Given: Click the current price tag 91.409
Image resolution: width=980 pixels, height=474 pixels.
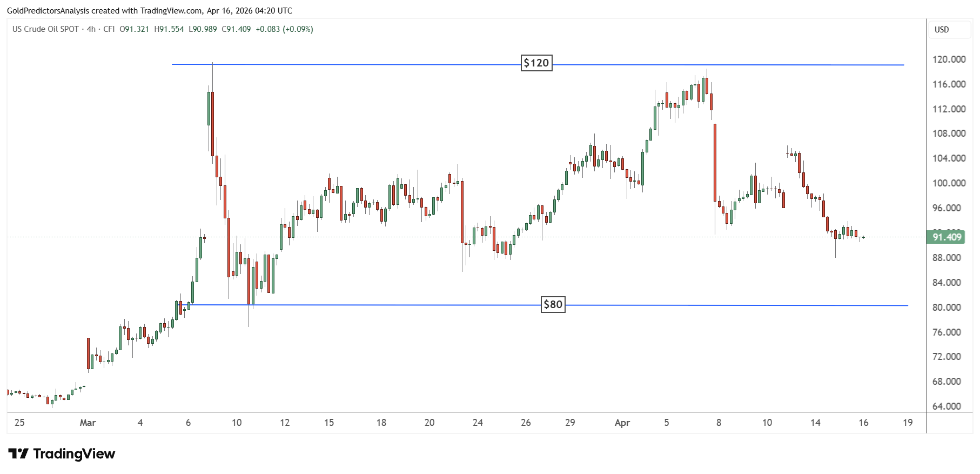Looking at the screenshot, I should [945, 237].
